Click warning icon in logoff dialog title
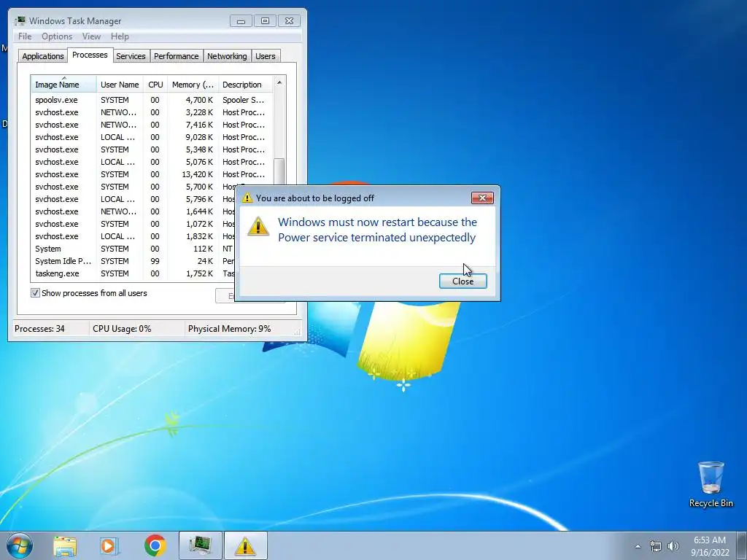 [x=247, y=198]
